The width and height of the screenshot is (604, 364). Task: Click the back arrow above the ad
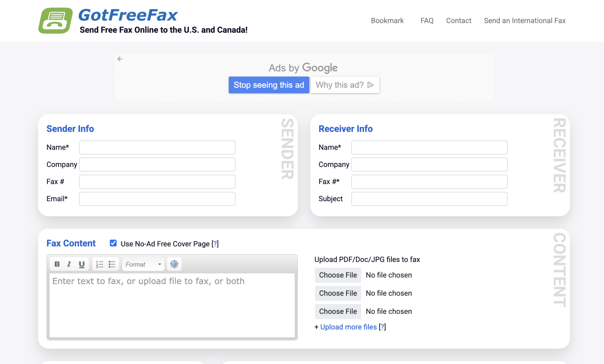(120, 59)
